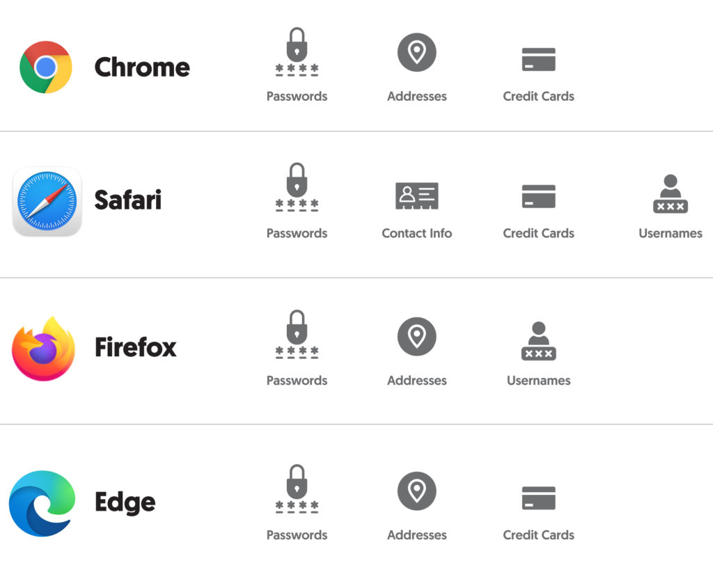713x588 pixels.
Task: Click the Firefox heading text
Action: (x=136, y=347)
